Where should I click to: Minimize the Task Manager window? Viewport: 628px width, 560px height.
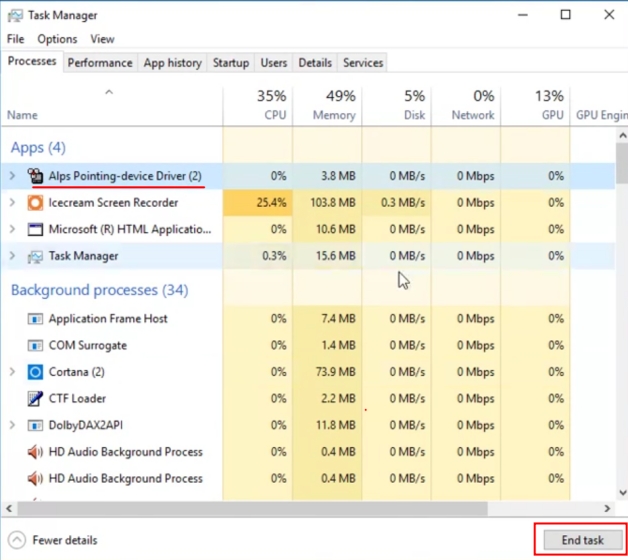click(x=523, y=15)
